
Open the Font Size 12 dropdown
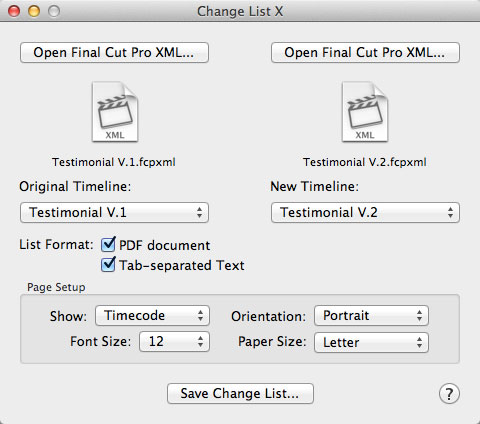coord(174,341)
